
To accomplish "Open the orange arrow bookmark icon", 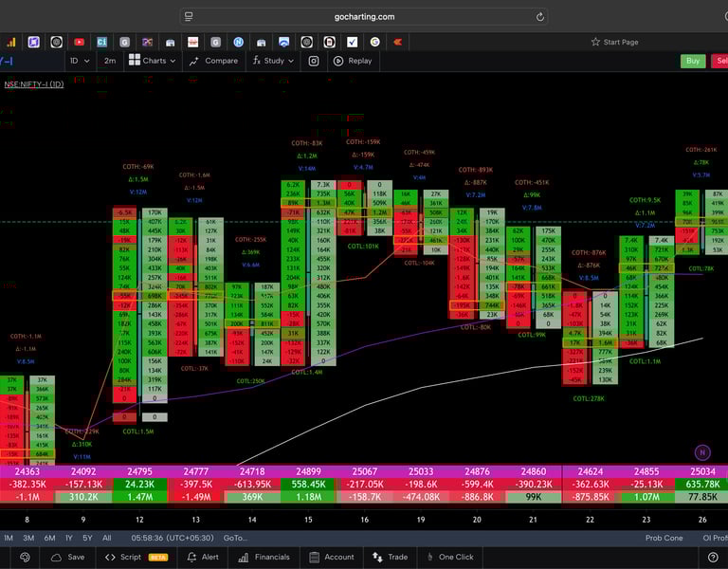I will (397, 43).
